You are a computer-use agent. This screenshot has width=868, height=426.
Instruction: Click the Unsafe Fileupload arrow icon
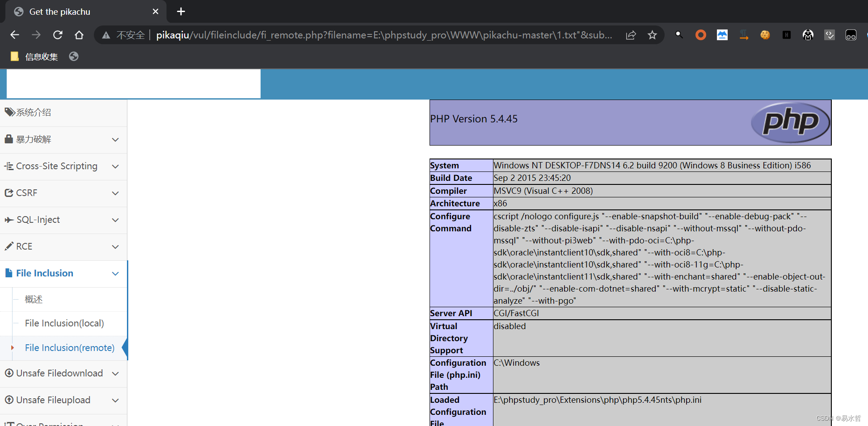pyautogui.click(x=9, y=400)
